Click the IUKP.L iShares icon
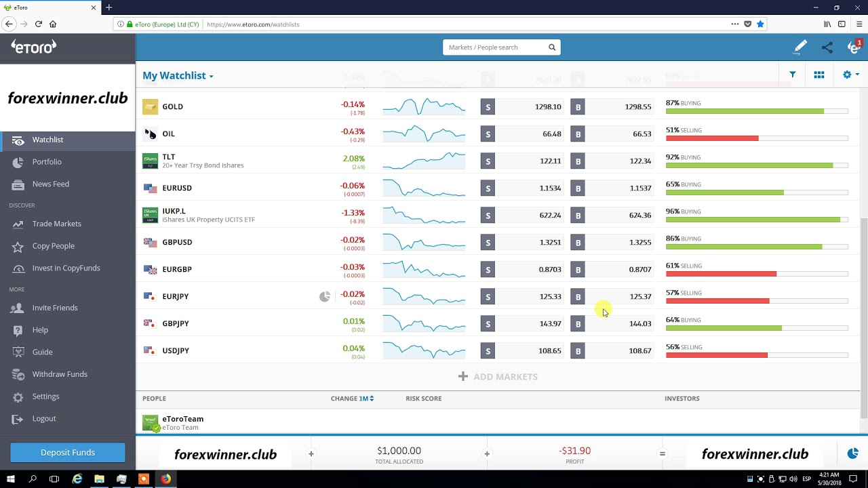 click(150, 215)
